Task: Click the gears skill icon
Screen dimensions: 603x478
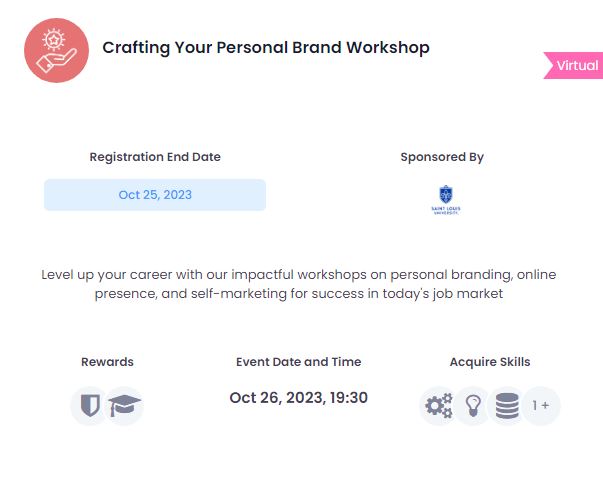Action: (439, 405)
